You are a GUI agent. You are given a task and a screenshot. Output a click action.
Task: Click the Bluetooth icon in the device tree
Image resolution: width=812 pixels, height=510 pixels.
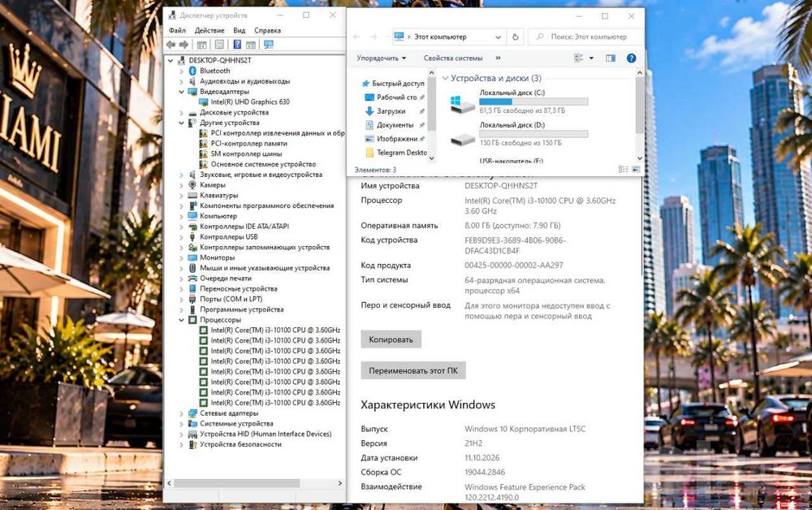click(192, 71)
